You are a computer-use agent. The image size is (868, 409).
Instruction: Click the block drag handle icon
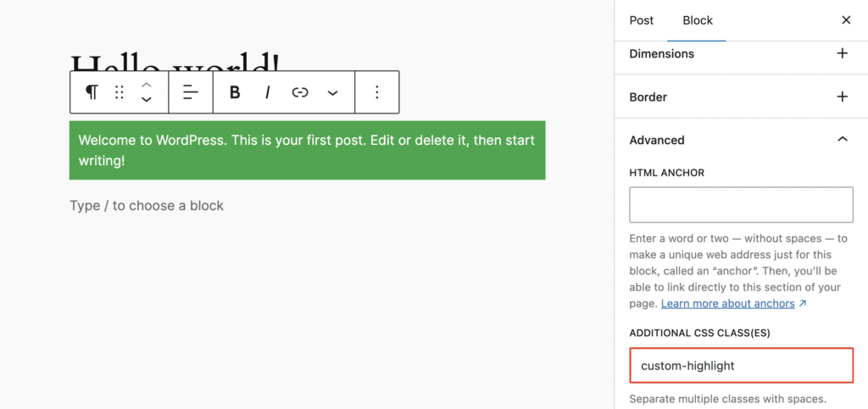tap(120, 92)
